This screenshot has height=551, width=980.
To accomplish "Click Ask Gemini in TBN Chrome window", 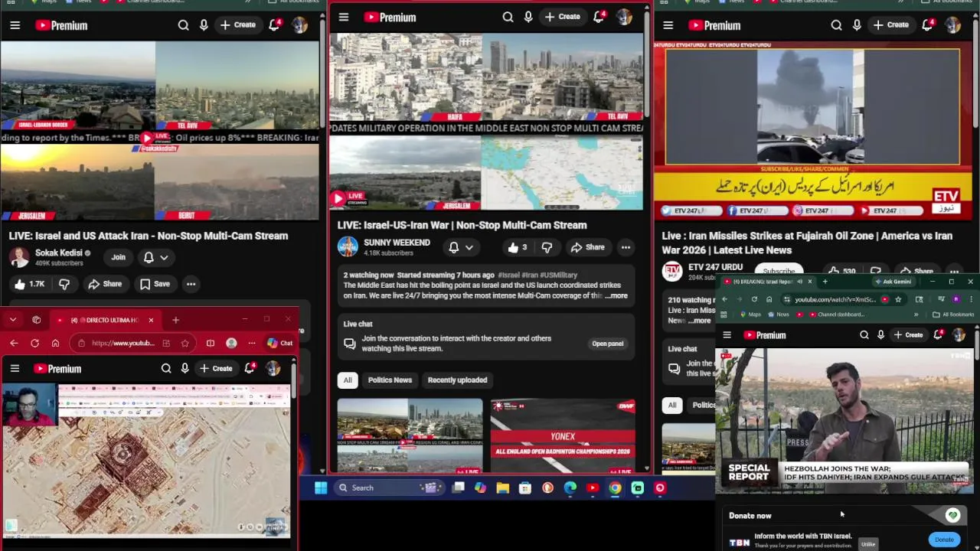I will (x=893, y=282).
